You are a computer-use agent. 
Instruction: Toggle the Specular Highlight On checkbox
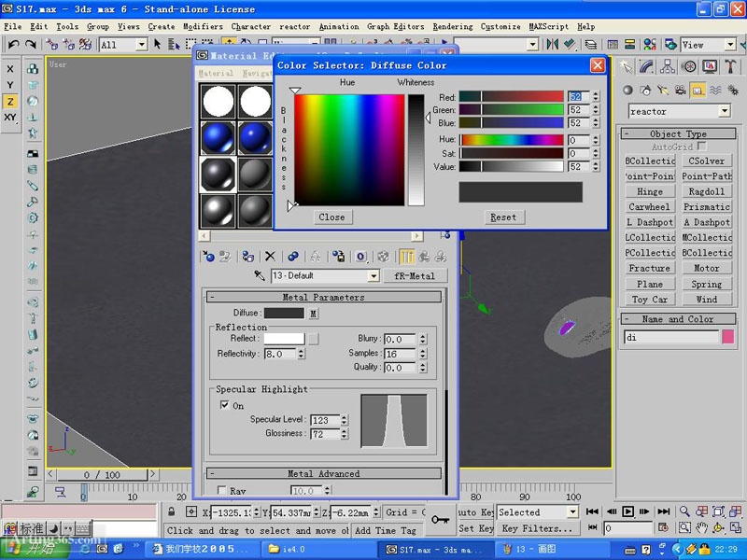click(x=226, y=405)
